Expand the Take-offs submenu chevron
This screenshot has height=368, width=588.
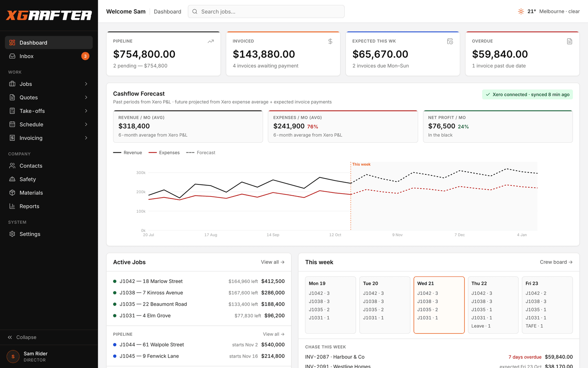point(86,111)
